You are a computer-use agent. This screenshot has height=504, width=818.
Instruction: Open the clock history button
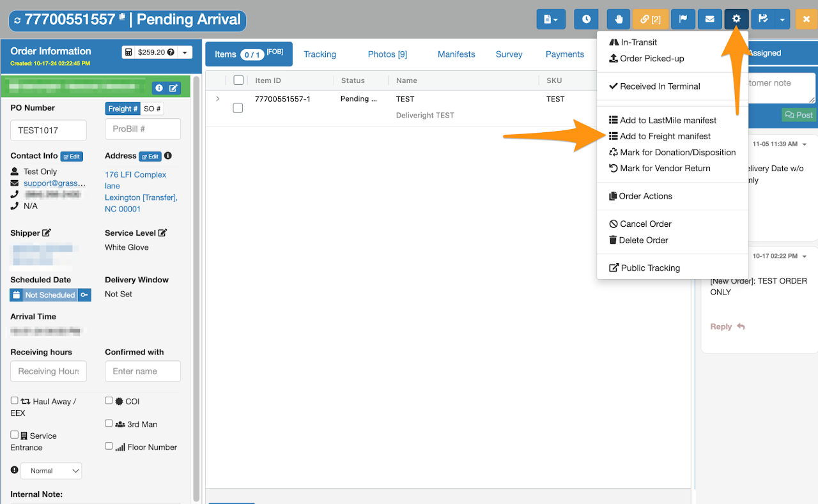586,19
